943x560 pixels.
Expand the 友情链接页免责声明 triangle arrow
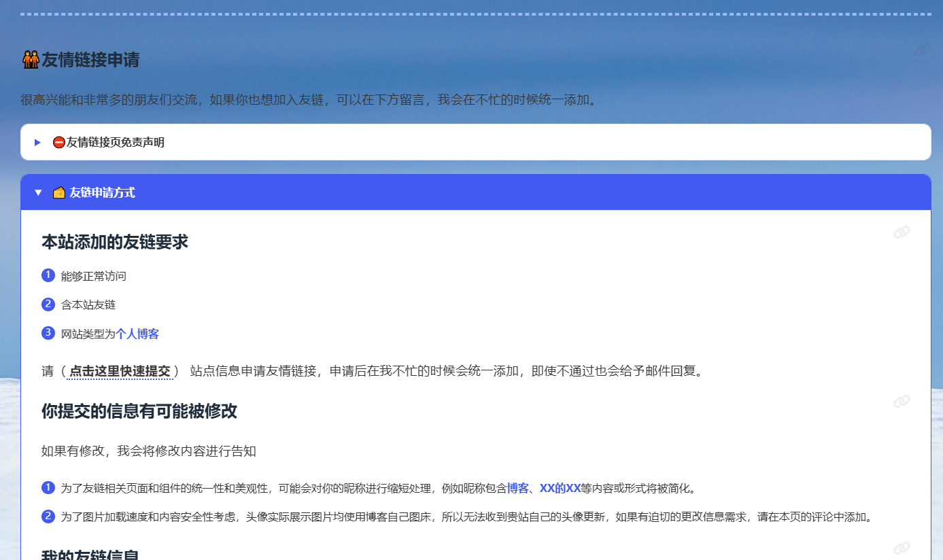point(38,143)
